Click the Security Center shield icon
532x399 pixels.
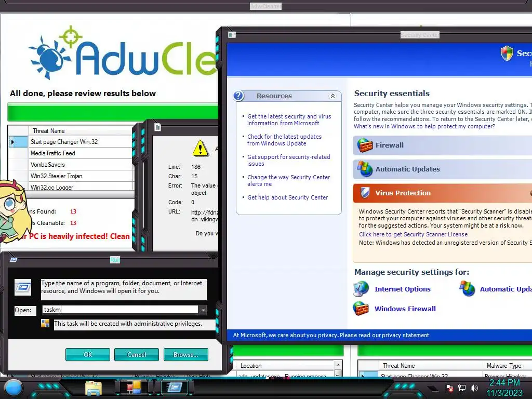pyautogui.click(x=507, y=54)
